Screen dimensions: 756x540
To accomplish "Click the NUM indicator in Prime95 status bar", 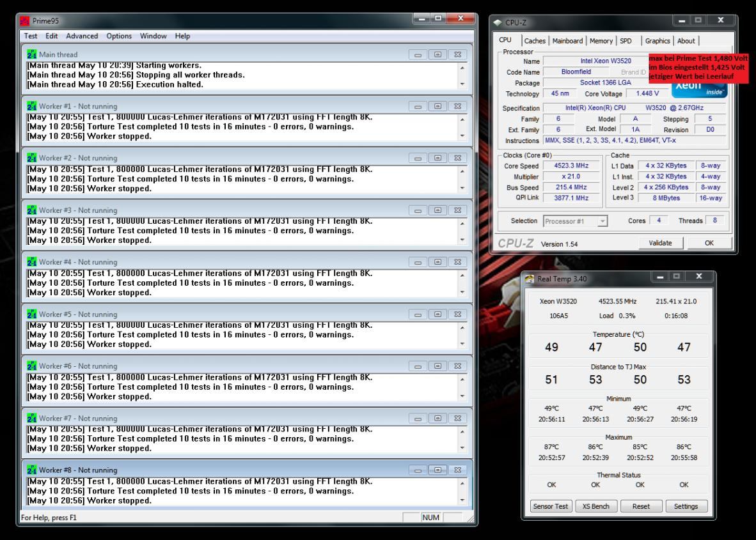I will point(430,518).
